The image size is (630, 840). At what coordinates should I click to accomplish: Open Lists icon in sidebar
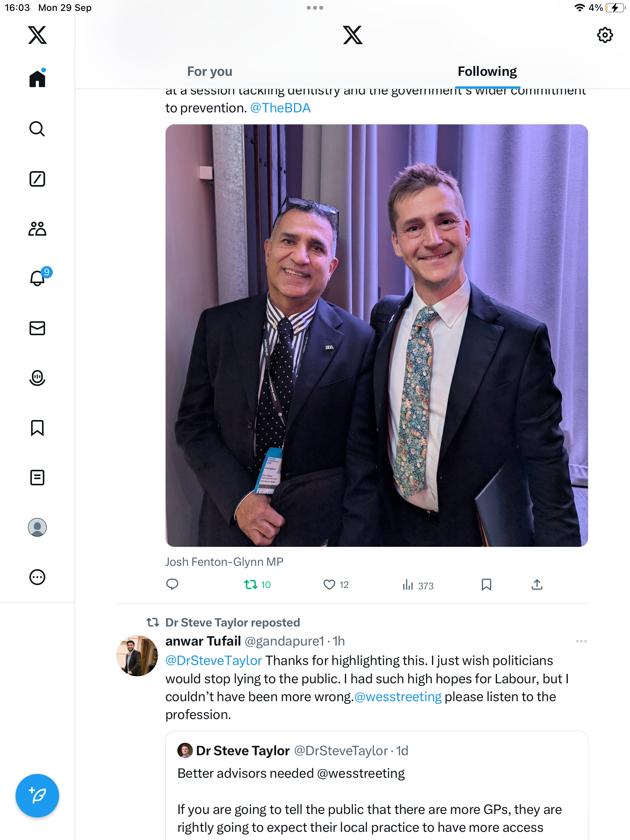[x=37, y=478]
